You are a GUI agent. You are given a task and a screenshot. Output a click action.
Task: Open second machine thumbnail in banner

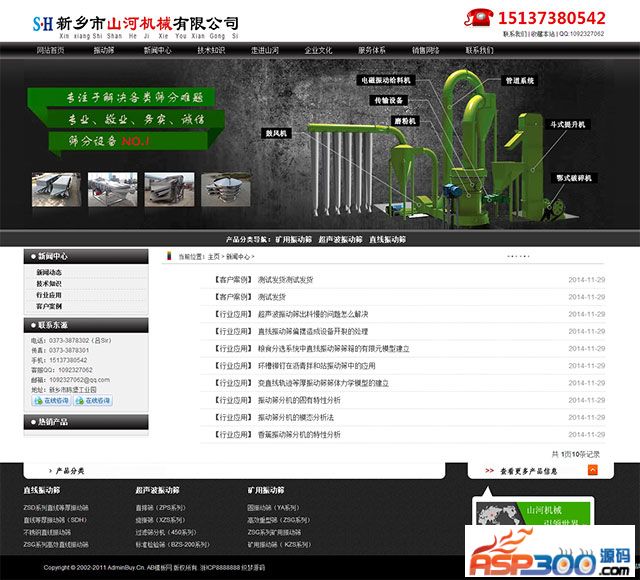click(x=113, y=189)
